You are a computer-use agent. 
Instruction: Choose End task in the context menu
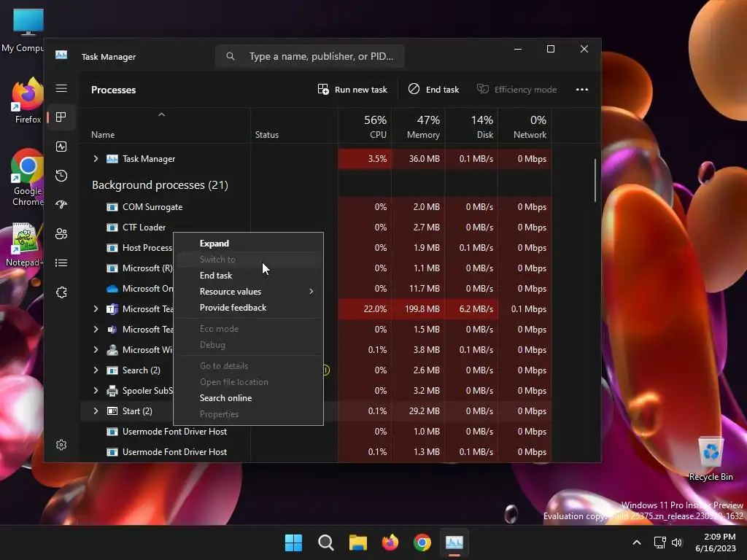(x=248, y=276)
